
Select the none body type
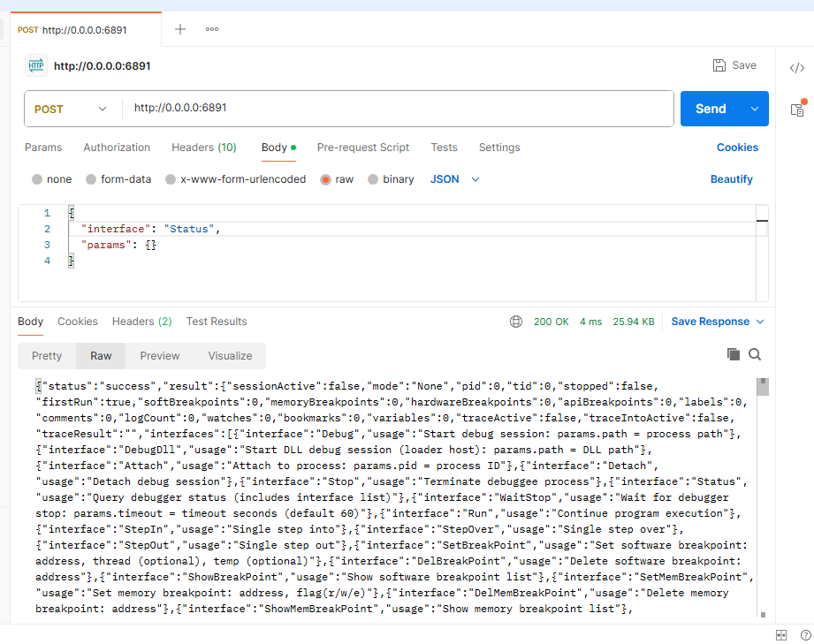tap(37, 179)
